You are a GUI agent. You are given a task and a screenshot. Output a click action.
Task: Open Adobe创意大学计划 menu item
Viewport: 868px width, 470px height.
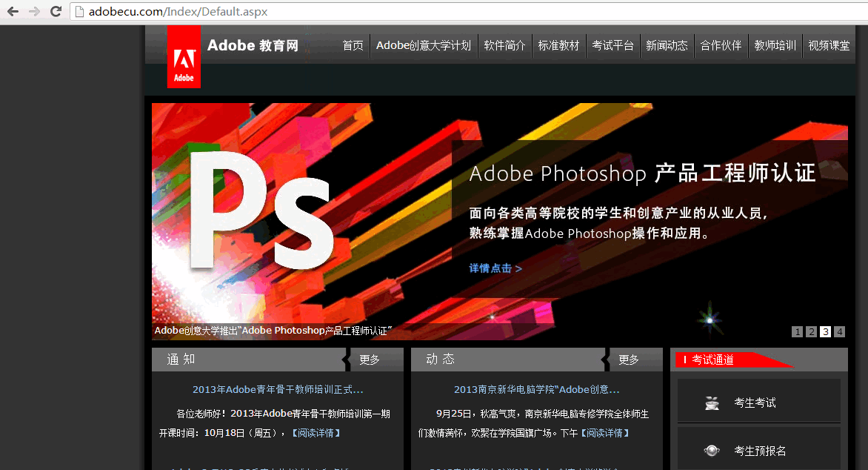[424, 45]
